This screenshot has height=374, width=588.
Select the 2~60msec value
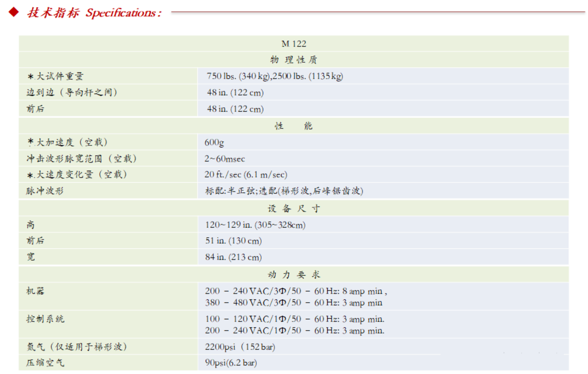(224, 159)
